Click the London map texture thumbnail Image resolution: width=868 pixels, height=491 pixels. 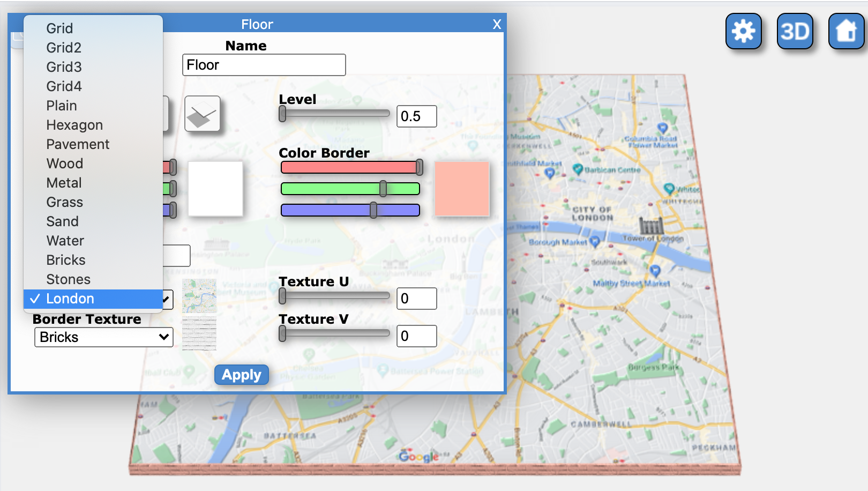coord(199,296)
